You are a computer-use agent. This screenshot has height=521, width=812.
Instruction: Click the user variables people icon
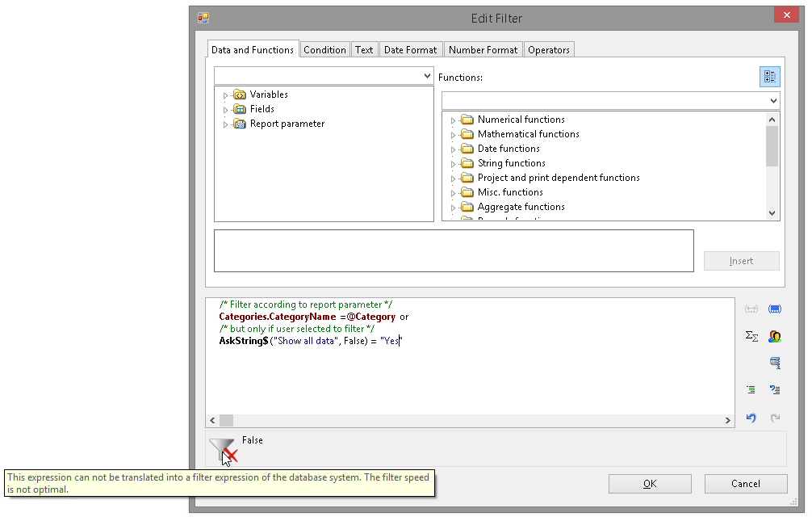[775, 337]
